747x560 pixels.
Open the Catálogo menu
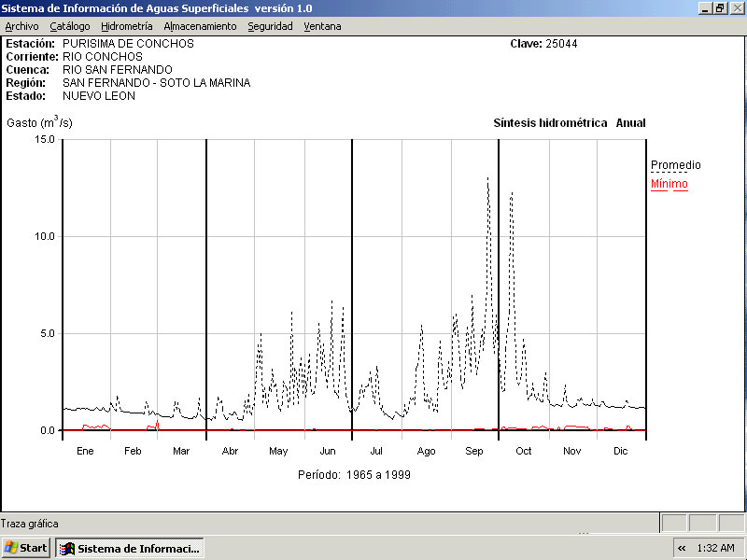click(70, 26)
